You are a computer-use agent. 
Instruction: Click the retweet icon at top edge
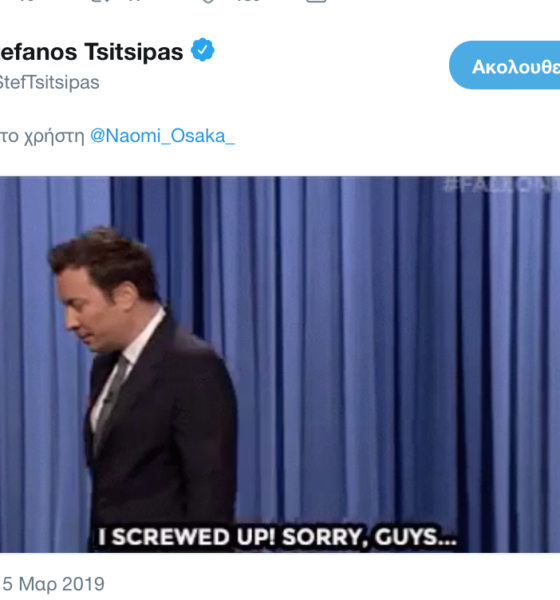point(100,1)
